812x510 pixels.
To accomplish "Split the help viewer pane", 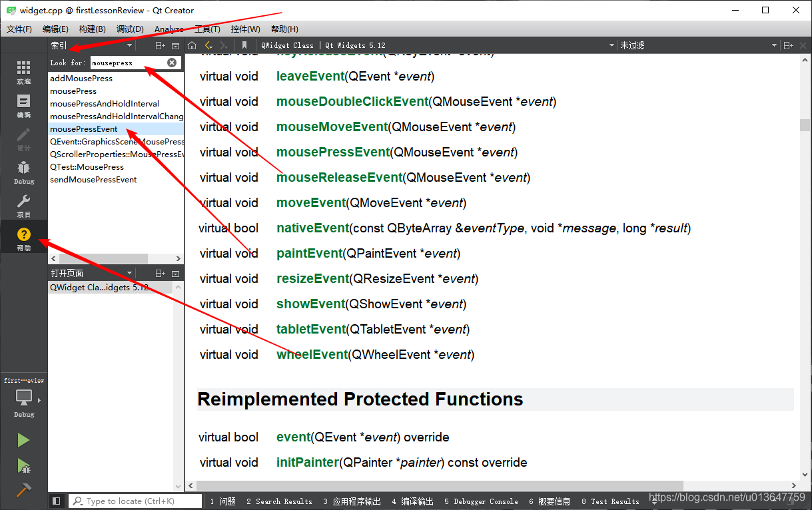I will pyautogui.click(x=789, y=45).
